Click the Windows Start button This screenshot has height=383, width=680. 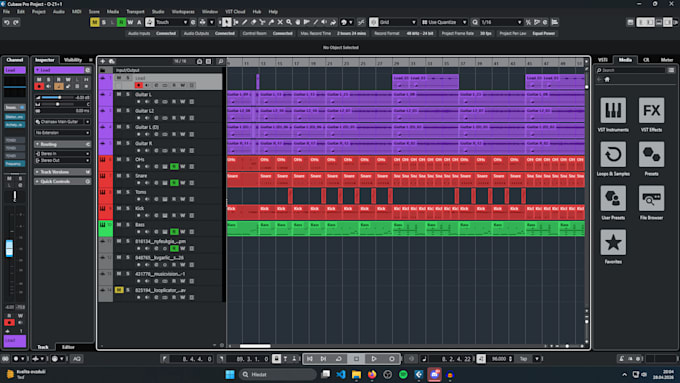coord(230,374)
